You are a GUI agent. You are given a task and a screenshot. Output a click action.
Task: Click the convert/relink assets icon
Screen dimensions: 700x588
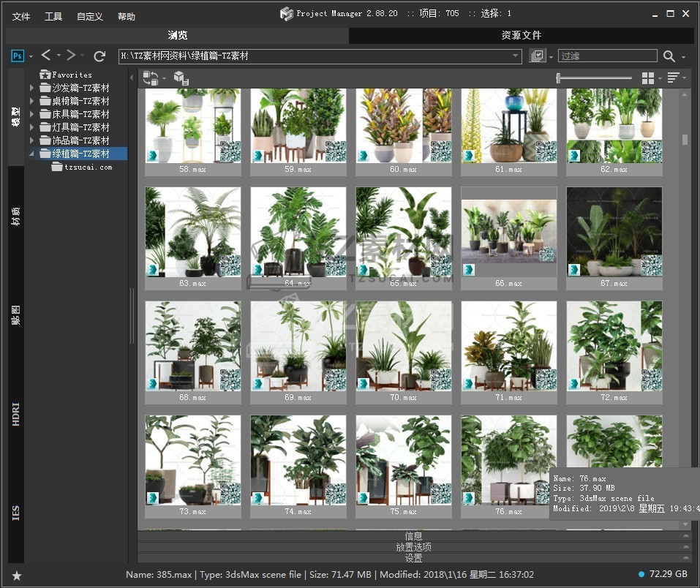pos(151,78)
